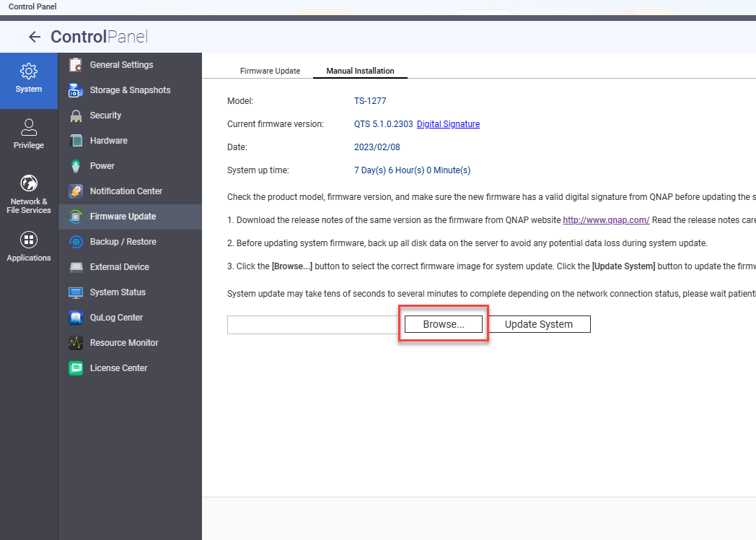Go to Storage & Snapshots label
The height and width of the screenshot is (540, 756).
click(x=130, y=90)
